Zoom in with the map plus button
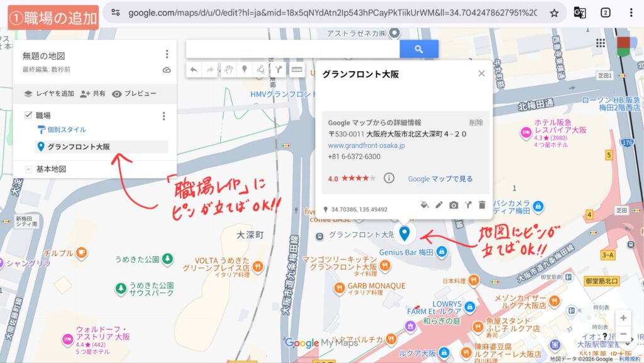This screenshot has height=363, width=644. coord(623,318)
